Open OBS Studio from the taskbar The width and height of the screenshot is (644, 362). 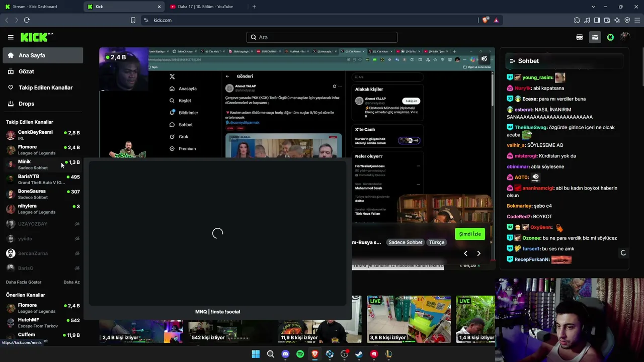tap(345, 354)
